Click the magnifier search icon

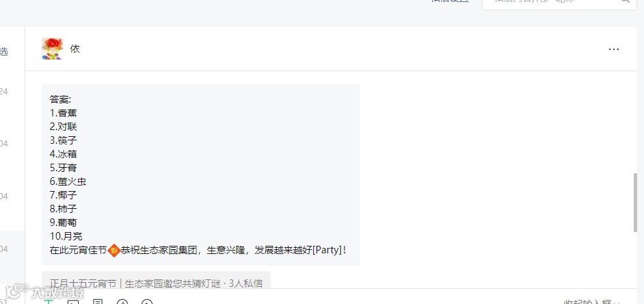point(625,1)
